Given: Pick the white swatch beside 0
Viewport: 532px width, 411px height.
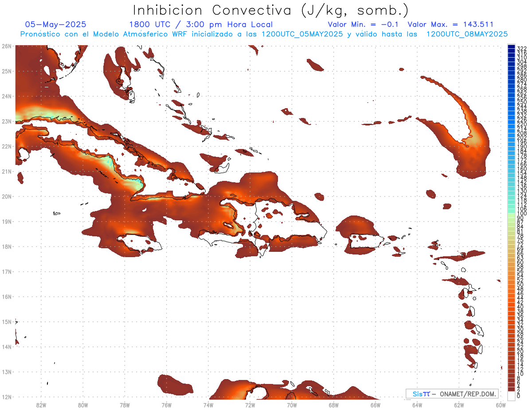Looking at the screenshot, I should (511, 395).
